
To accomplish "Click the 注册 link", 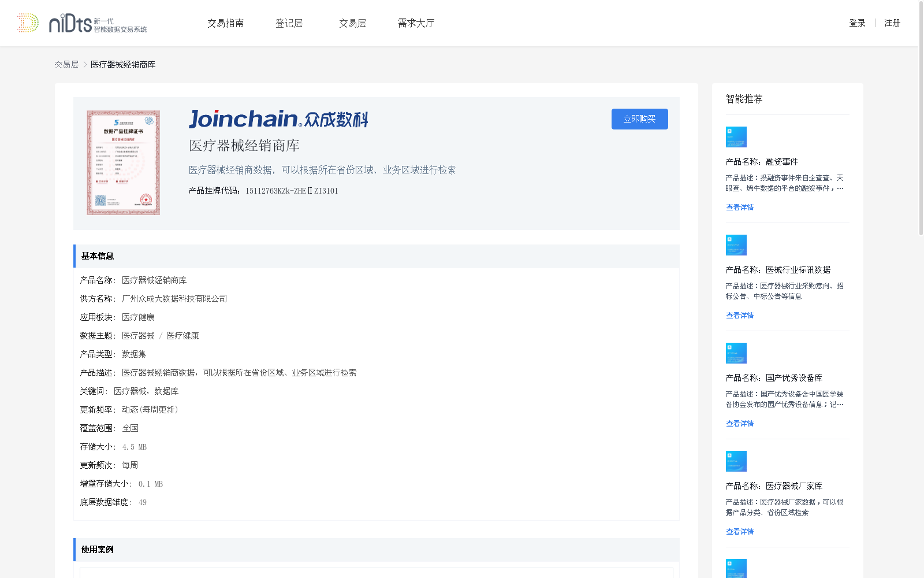I will pyautogui.click(x=892, y=23).
